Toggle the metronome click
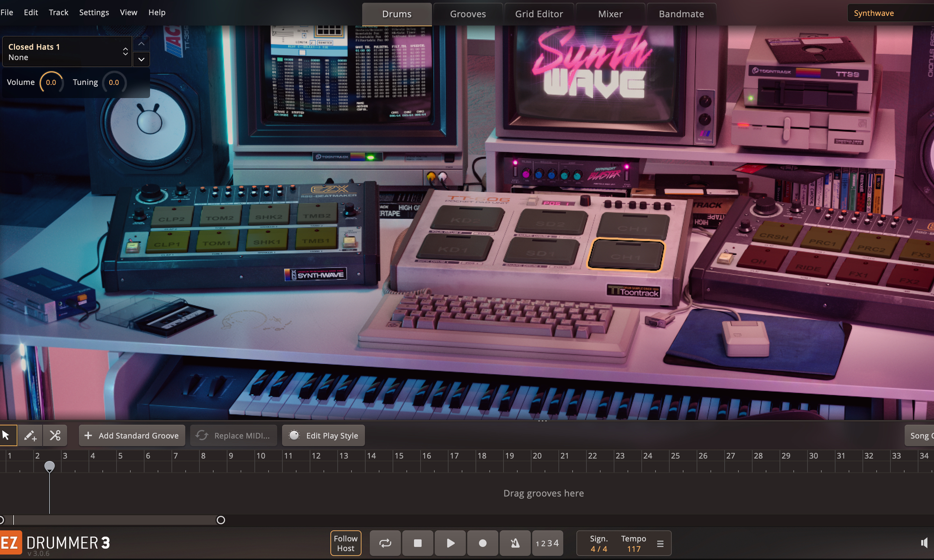 pos(515,543)
